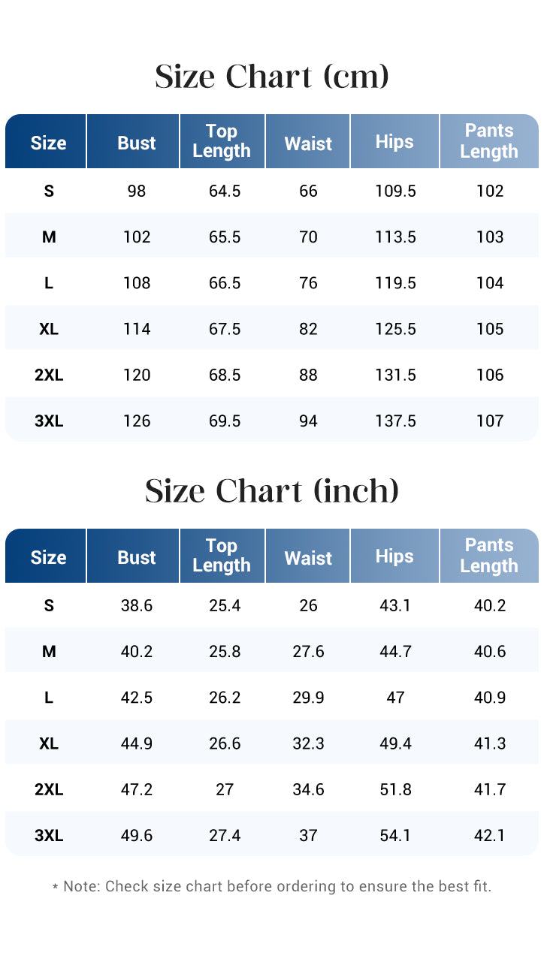Image resolution: width=544 pixels, height=980 pixels.
Task: Click the Size Chart (inch) title
Action: click(x=272, y=491)
